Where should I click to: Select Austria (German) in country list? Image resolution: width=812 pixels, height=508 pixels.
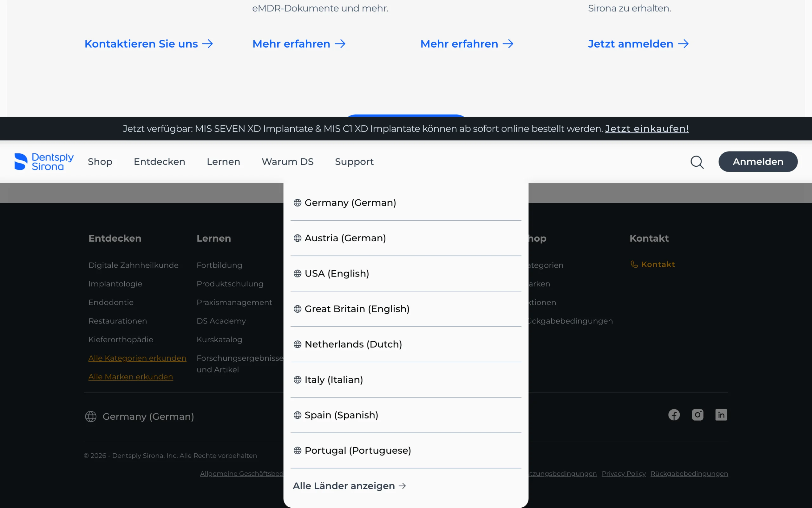406,238
